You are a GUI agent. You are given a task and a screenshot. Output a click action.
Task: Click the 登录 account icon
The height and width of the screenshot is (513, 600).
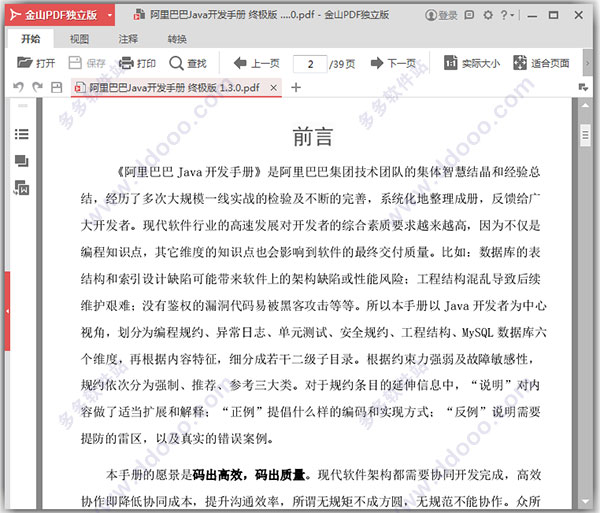point(441,15)
